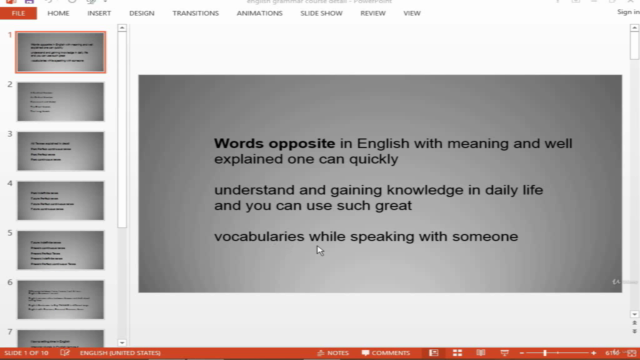Switch to Slide Sorter view icon
This screenshot has height=360, width=640.
[x=457, y=353]
